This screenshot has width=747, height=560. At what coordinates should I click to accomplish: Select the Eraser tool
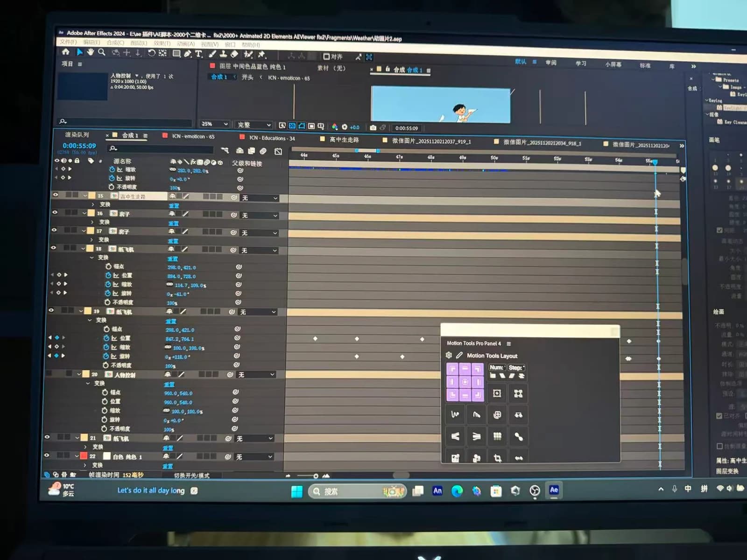pos(234,55)
